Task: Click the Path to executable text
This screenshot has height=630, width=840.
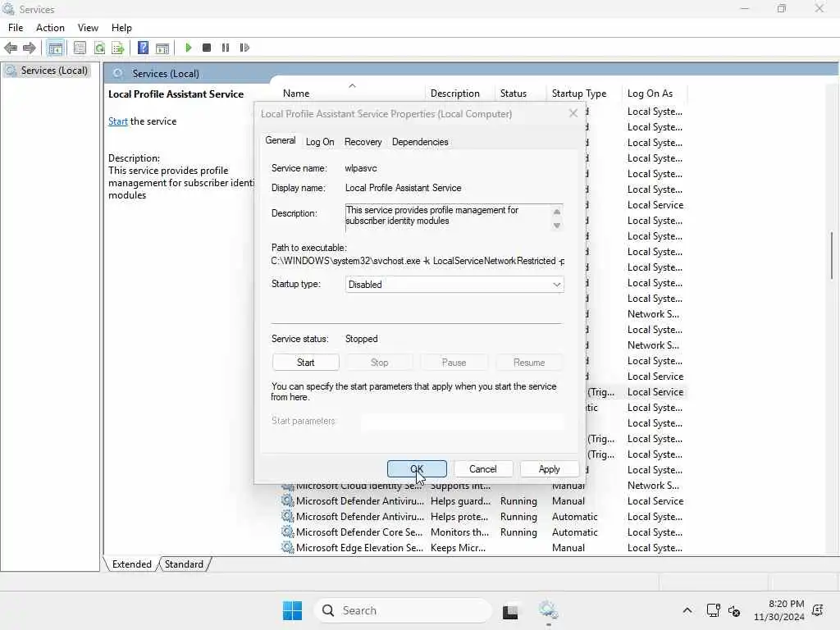Action: tap(418, 261)
